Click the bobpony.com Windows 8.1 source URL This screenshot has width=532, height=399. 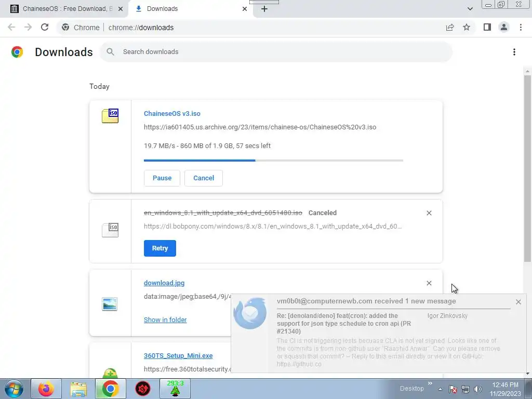coord(273,227)
